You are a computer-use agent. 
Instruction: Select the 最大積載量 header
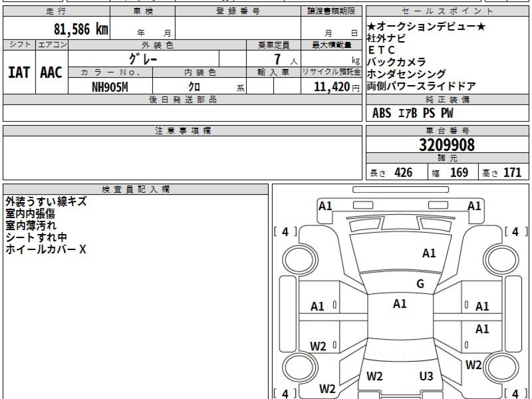point(332,45)
